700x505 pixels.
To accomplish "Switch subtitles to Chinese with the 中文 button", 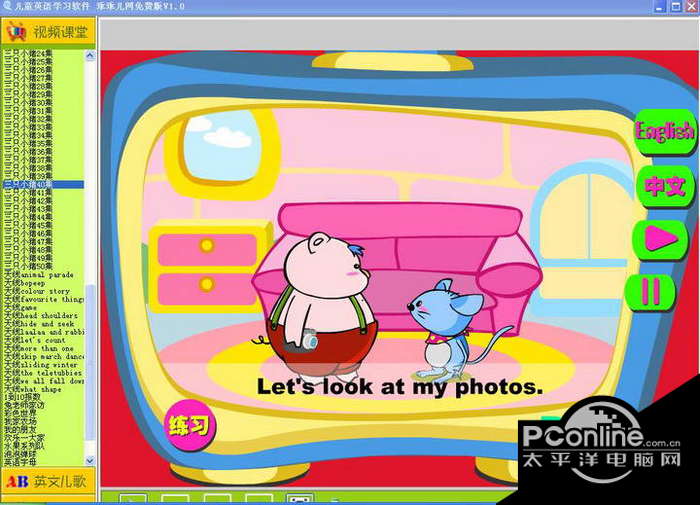I will (x=665, y=186).
